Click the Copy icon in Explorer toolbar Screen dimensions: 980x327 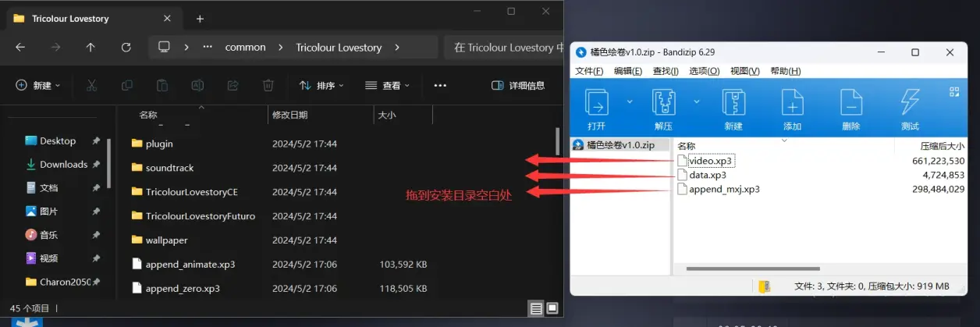click(127, 85)
